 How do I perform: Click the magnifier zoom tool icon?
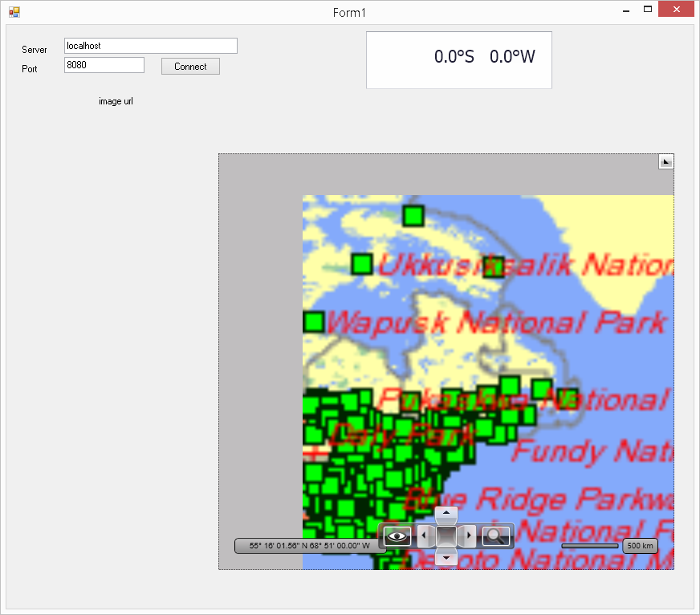[495, 536]
